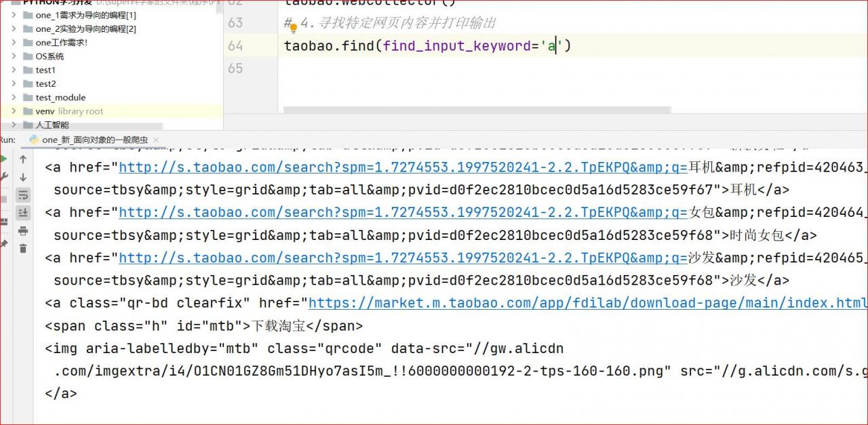
Task: Select the test1 folder name
Action: [x=45, y=70]
